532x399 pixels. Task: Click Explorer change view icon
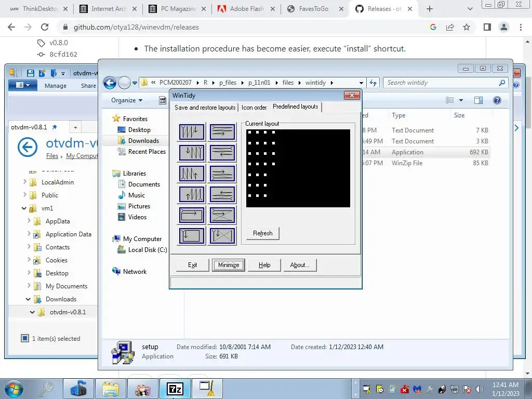click(x=449, y=100)
